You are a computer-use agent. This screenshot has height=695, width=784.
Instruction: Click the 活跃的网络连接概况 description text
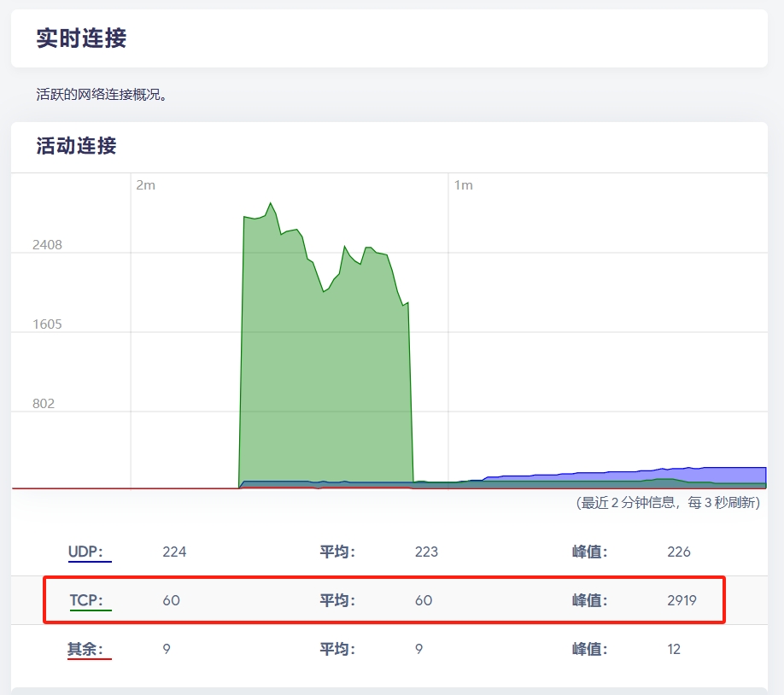pos(101,94)
